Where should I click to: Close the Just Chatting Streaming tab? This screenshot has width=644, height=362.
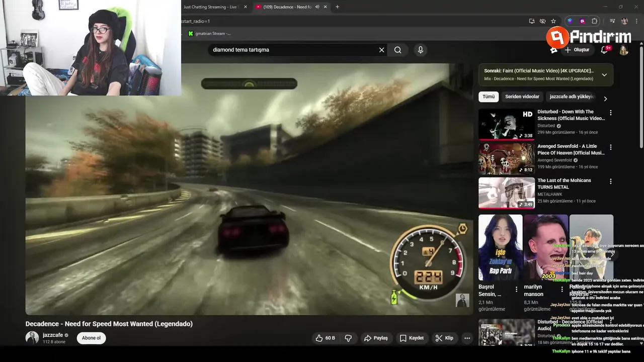point(246,7)
